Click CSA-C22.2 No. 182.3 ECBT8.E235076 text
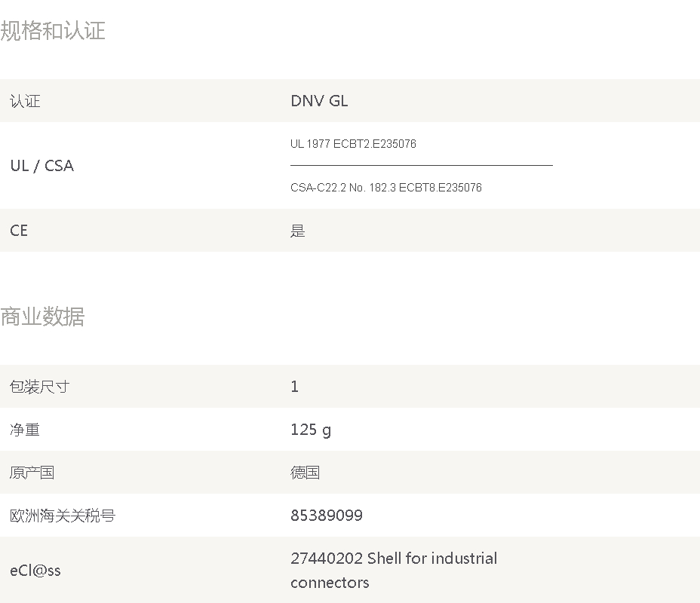The width and height of the screenshot is (700, 603). pos(386,188)
